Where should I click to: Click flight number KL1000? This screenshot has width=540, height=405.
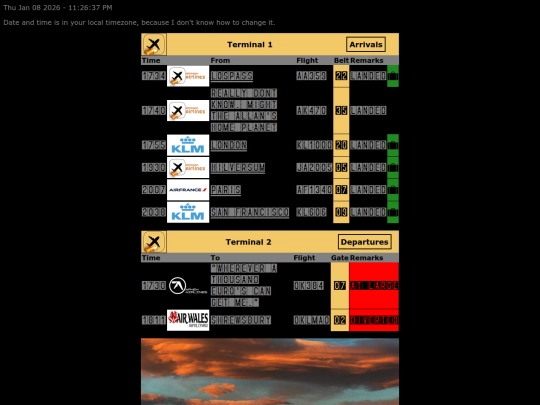314,145
